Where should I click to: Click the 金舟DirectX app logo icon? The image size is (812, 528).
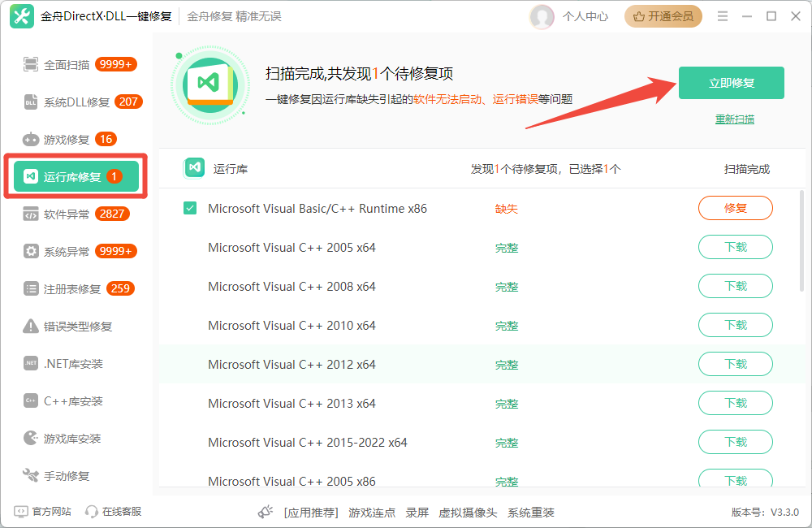22,16
